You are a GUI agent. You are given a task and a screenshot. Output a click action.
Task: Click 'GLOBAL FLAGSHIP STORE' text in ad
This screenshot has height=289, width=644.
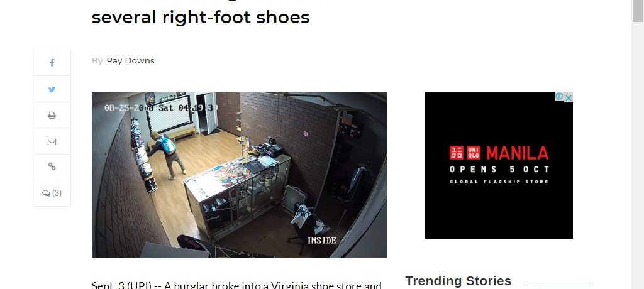(x=499, y=182)
